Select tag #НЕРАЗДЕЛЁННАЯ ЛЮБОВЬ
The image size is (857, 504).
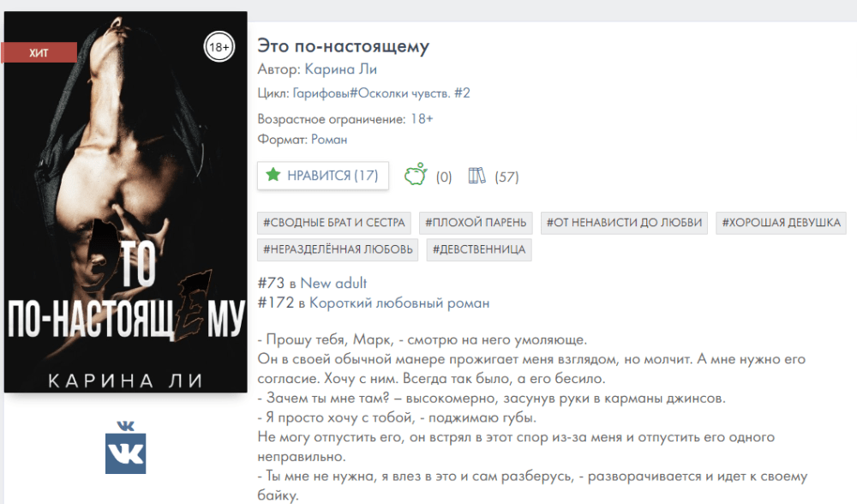(338, 249)
